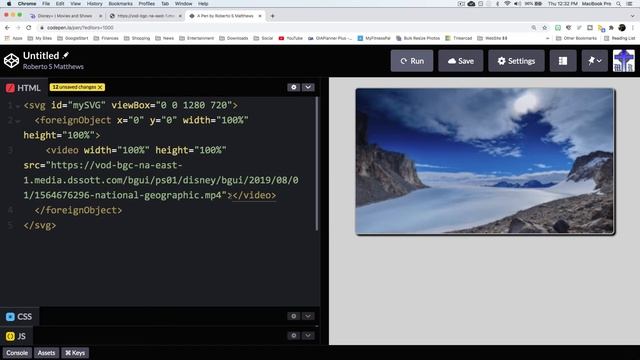640x360 pixels.
Task: Open the pin dropdown menu
Action: [x=595, y=61]
